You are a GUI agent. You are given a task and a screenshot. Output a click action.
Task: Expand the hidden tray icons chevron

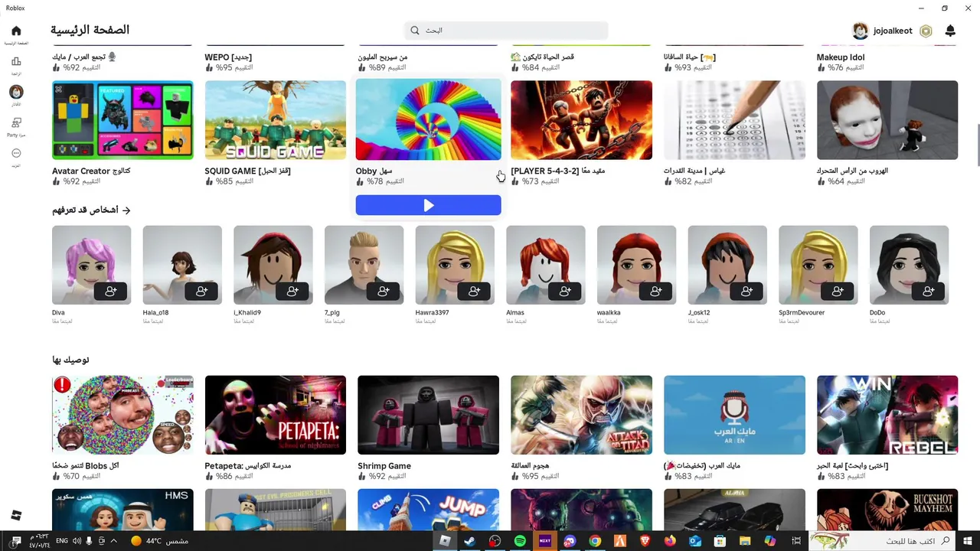pyautogui.click(x=114, y=541)
